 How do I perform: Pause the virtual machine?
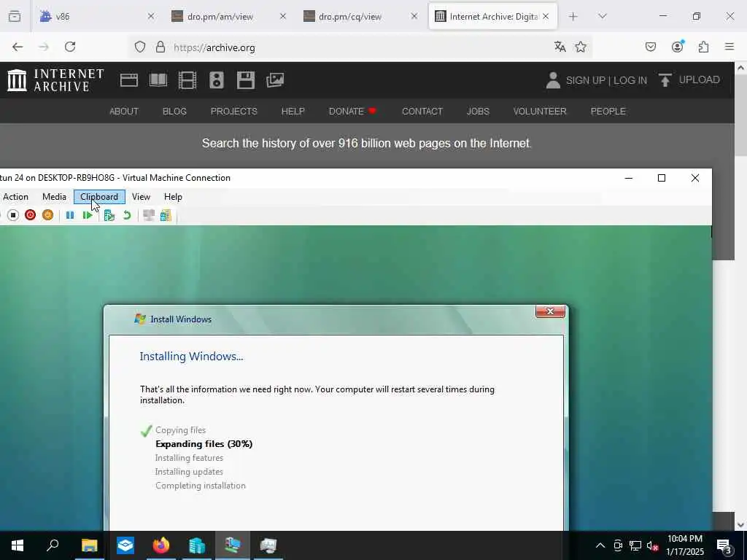[x=70, y=215]
